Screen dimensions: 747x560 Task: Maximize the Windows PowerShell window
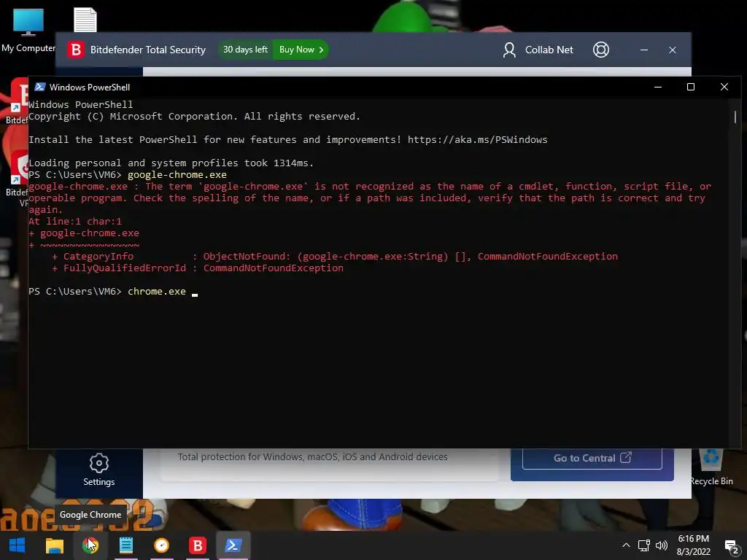pyautogui.click(x=690, y=87)
